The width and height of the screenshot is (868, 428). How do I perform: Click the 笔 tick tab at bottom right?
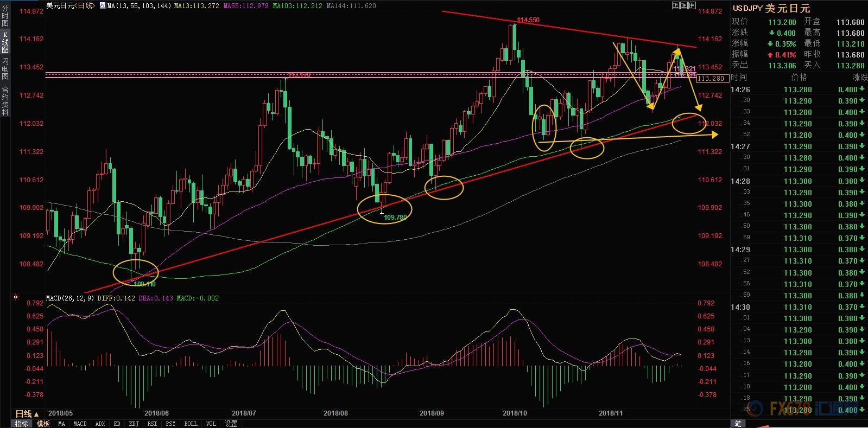(738, 424)
